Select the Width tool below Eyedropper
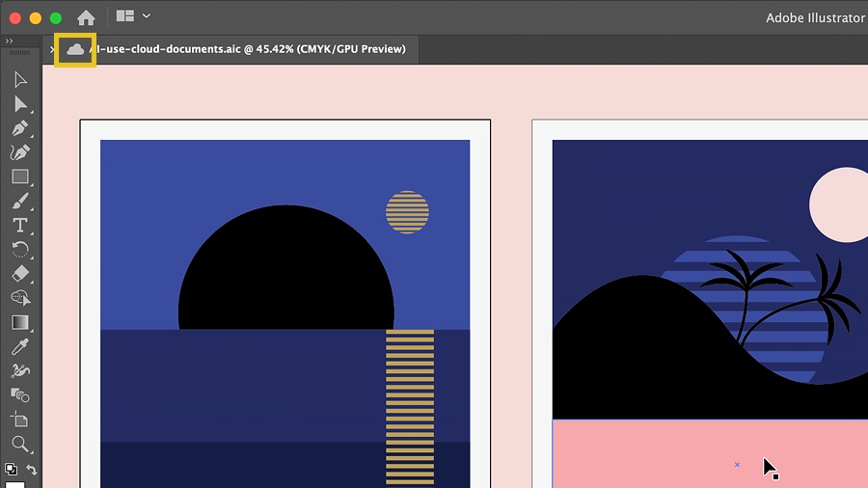868x488 pixels. point(20,370)
